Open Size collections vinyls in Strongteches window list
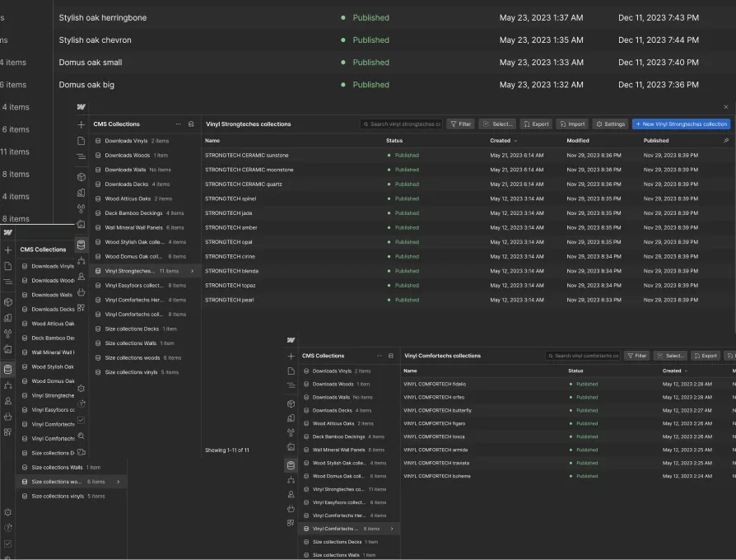The height and width of the screenshot is (560, 736). coord(145,372)
